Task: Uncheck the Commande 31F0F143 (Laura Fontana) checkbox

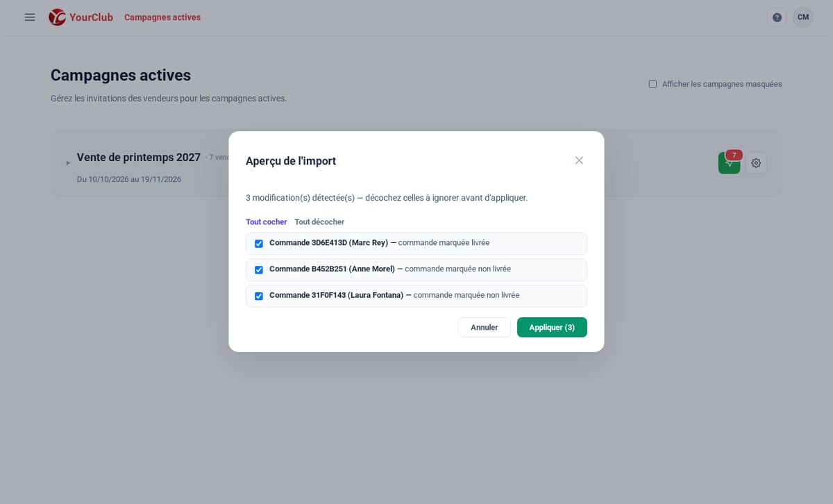Action: pos(259,296)
